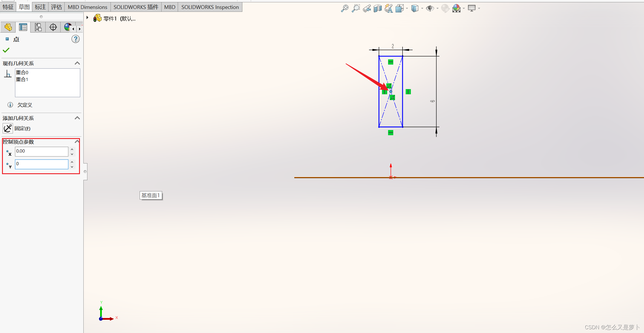Click the Y coordinate input field

[42, 164]
